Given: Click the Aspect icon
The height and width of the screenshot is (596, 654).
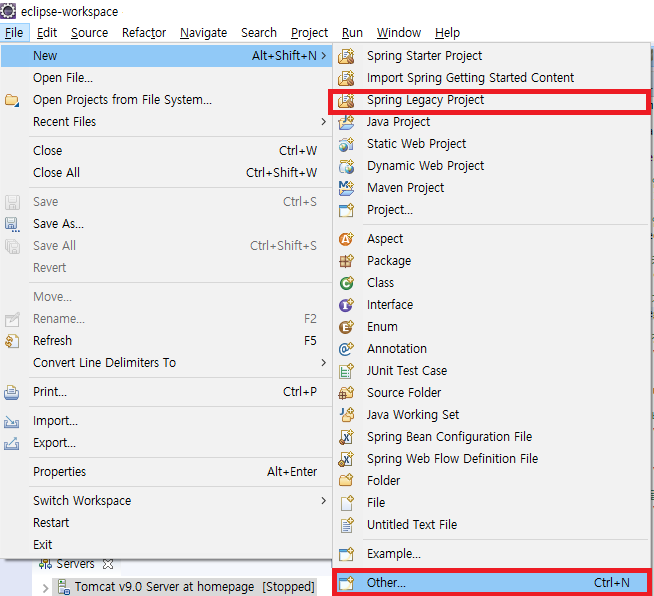Looking at the screenshot, I should coord(346,239).
